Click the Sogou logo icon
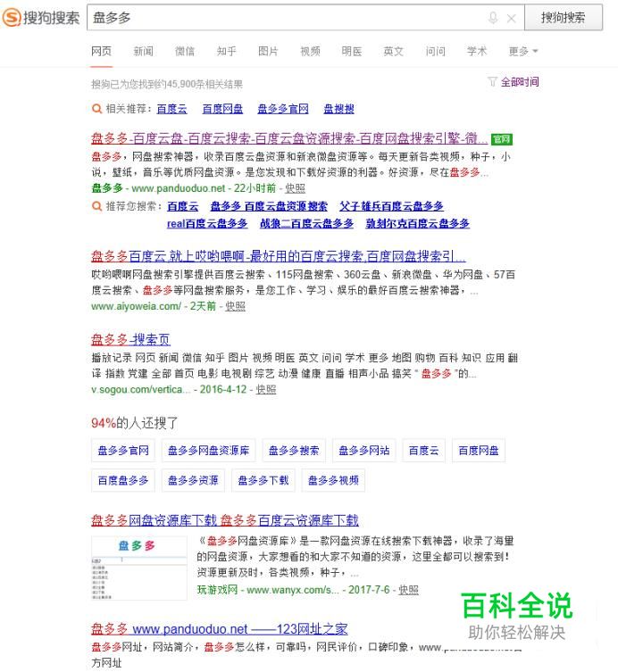Image resolution: width=618 pixels, height=672 pixels. [11, 18]
